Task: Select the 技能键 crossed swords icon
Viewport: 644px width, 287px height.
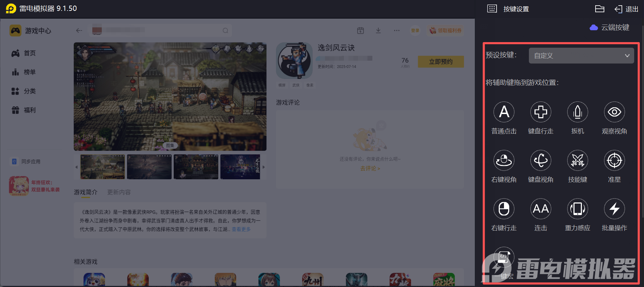Action: tap(578, 160)
